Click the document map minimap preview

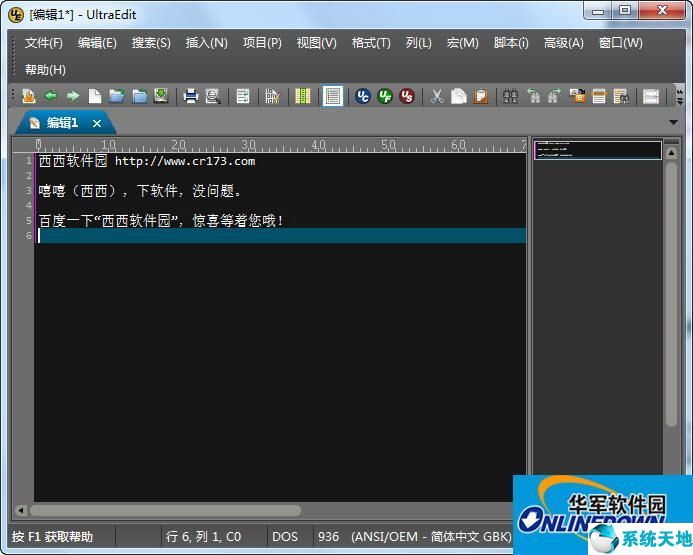click(x=598, y=150)
